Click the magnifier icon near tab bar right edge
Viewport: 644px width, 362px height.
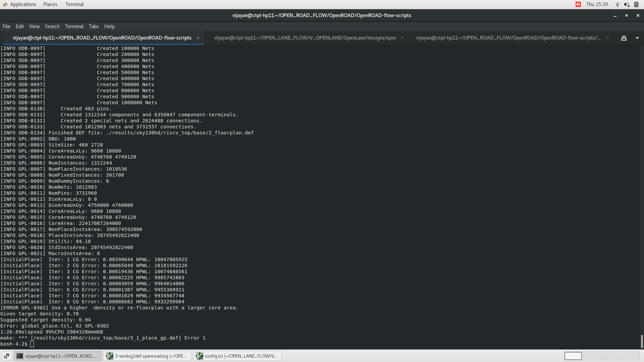click(x=624, y=38)
